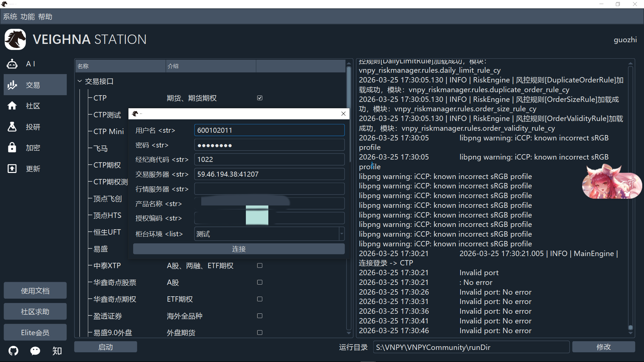Check the 盈透证券 checkbox

pos(260,316)
